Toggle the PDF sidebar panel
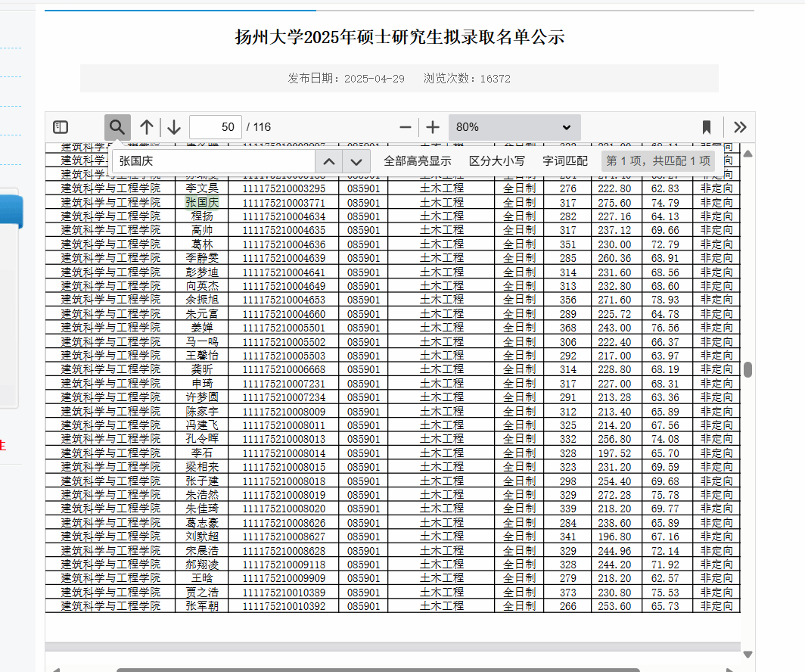The width and height of the screenshot is (805, 672). coord(61,127)
